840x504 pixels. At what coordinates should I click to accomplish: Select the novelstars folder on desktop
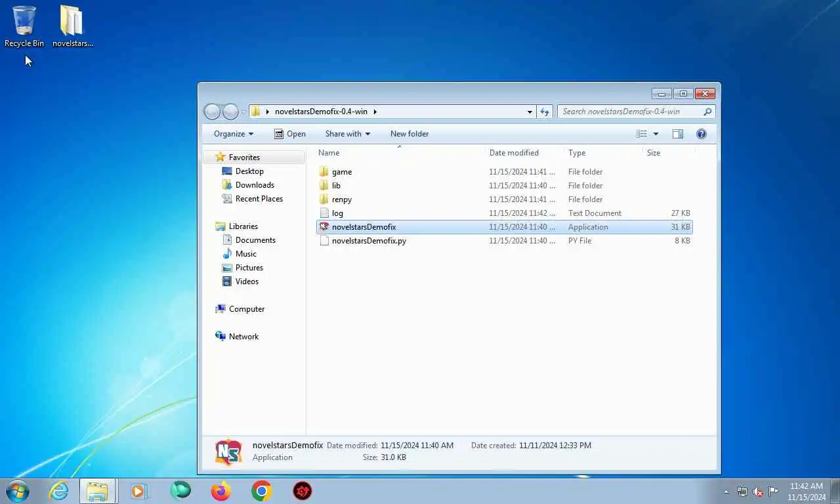pyautogui.click(x=72, y=27)
